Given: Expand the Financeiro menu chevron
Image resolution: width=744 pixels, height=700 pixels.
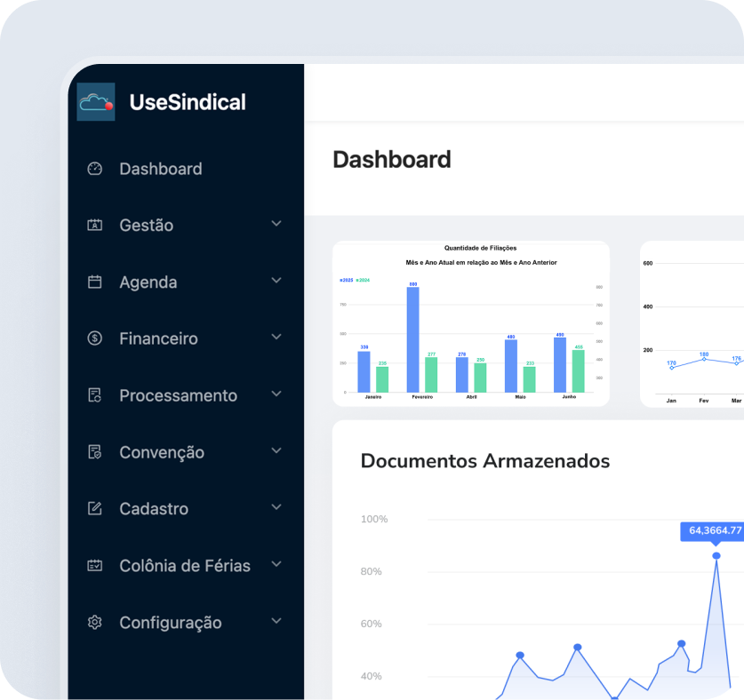Looking at the screenshot, I should click(x=276, y=337).
